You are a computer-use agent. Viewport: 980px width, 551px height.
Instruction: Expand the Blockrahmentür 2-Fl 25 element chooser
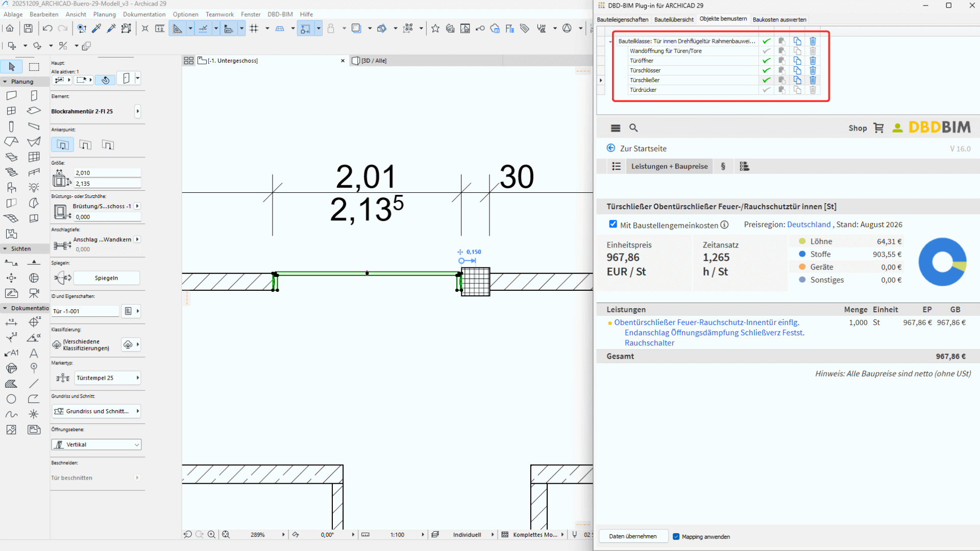[138, 111]
